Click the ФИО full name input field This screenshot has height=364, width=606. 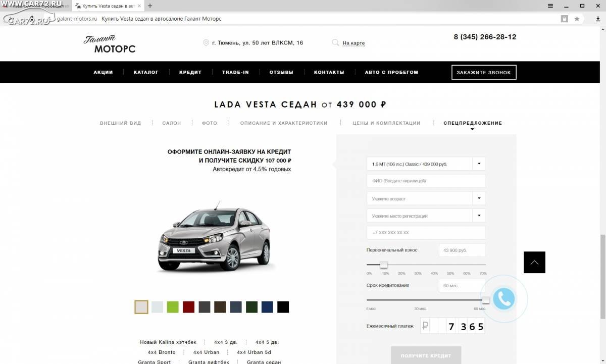[426, 181]
